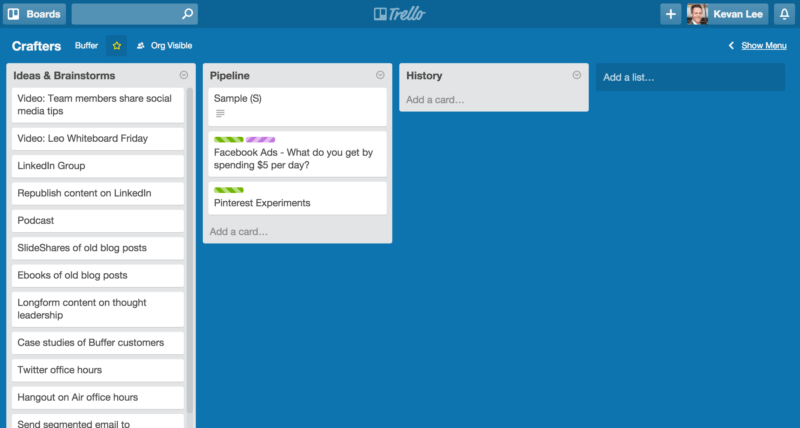Open Ideas & Brainstorms list options menu
Viewport: 800px width, 428px height.
tap(184, 75)
